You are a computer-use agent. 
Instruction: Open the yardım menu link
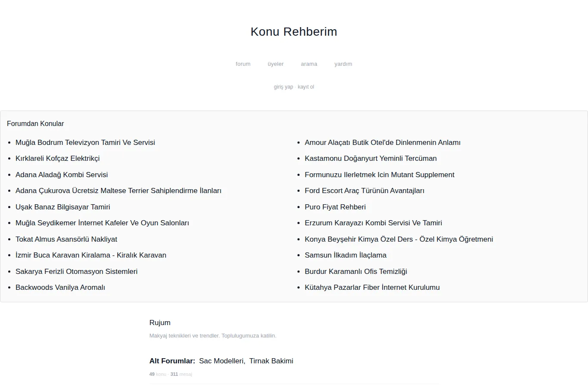click(x=343, y=64)
